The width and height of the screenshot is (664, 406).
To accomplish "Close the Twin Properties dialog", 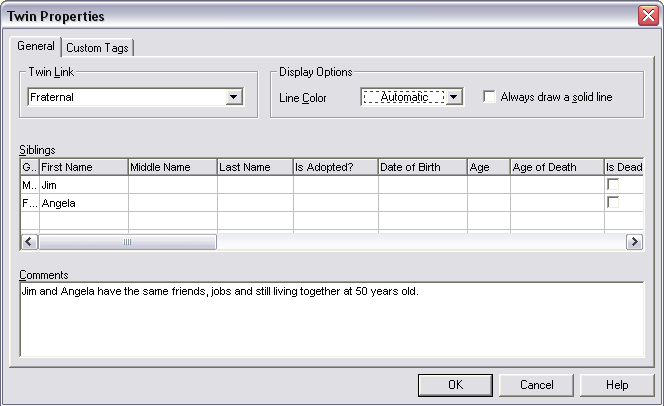I will point(648,16).
